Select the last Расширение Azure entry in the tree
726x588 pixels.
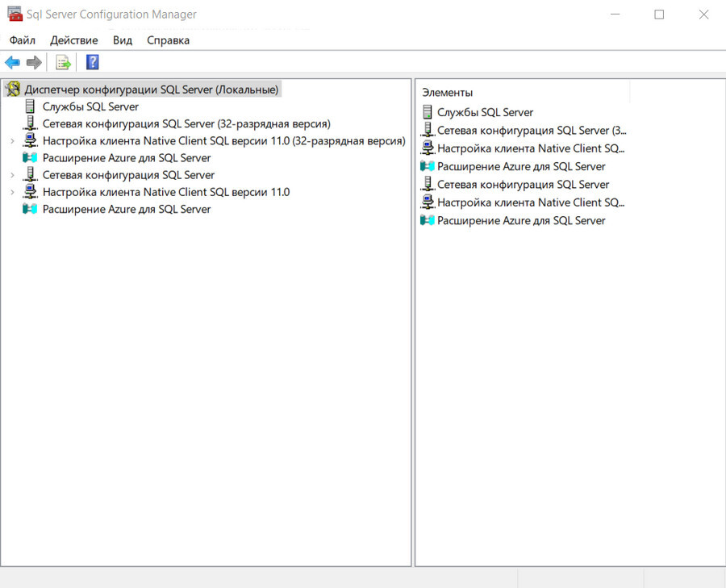click(x=127, y=209)
